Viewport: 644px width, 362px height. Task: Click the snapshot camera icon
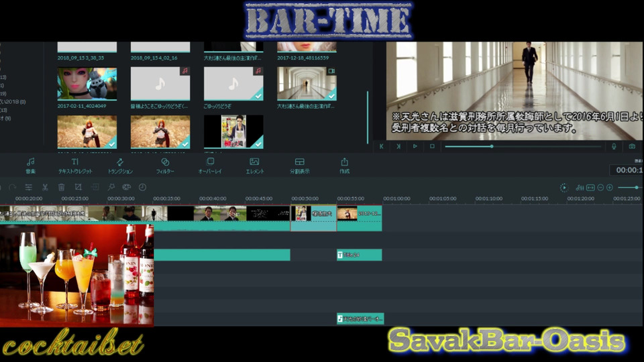point(632,146)
